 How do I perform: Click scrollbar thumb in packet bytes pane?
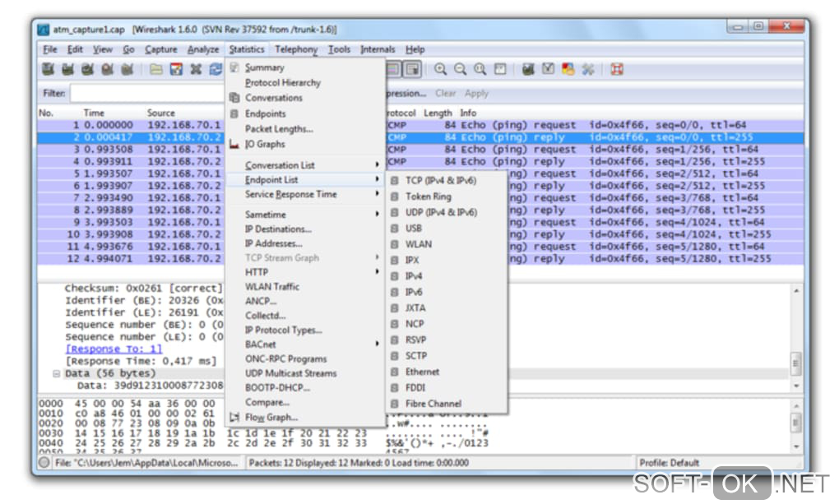pyautogui.click(x=795, y=423)
